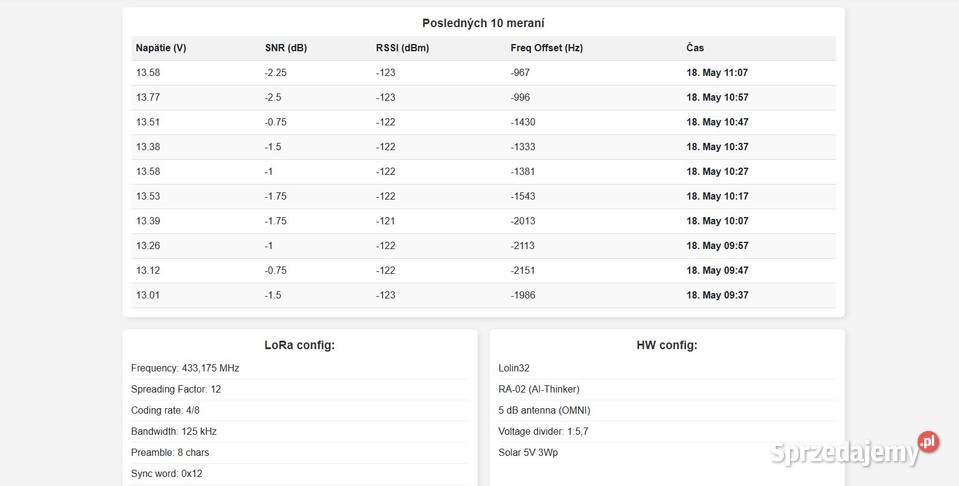
Task: Click the Spreading Factor 12 entry
Action: pyautogui.click(x=176, y=389)
